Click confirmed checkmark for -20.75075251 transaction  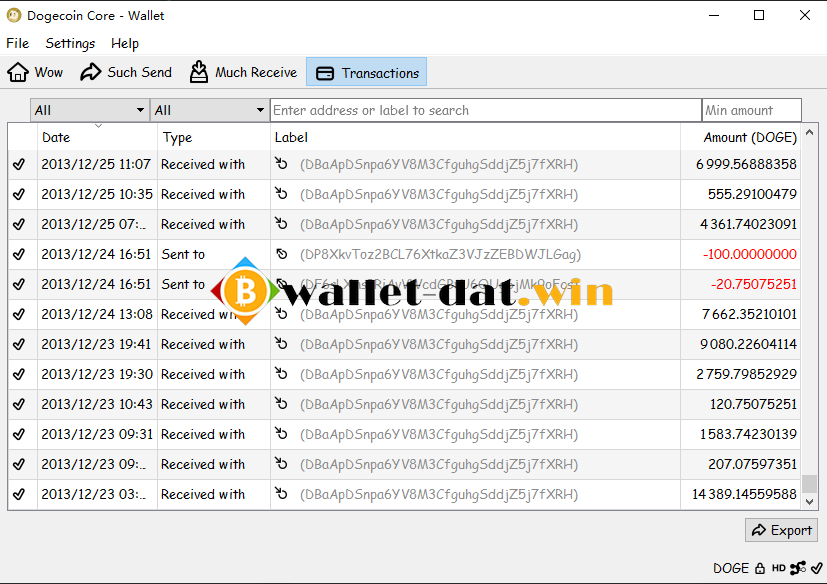[x=19, y=284]
